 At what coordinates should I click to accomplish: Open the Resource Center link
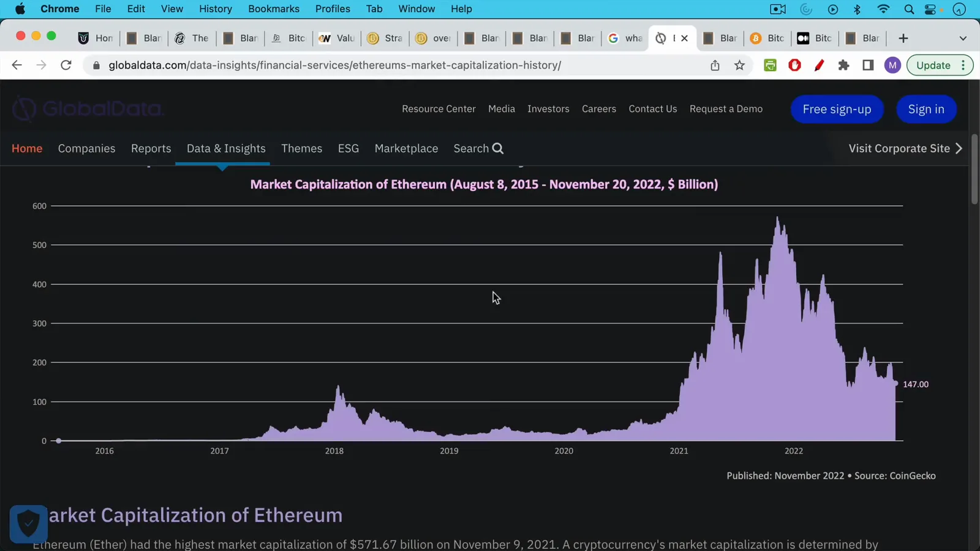pos(439,109)
